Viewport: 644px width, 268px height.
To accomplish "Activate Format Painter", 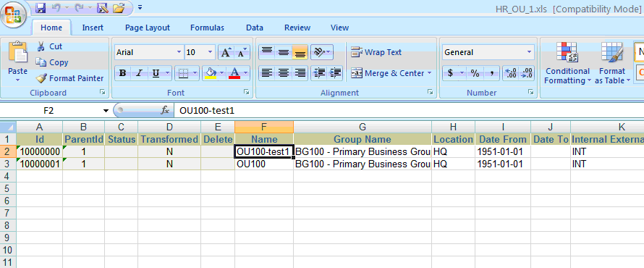I will (69, 78).
